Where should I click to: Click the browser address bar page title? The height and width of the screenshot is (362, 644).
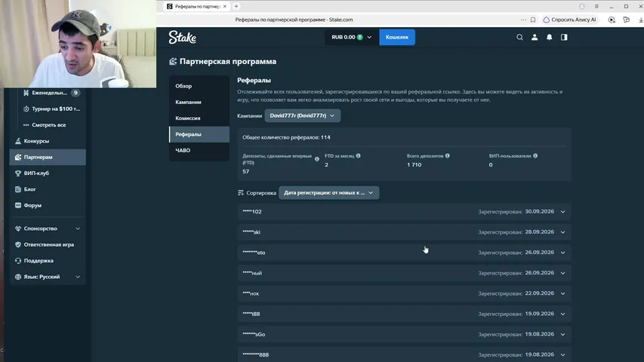click(294, 20)
